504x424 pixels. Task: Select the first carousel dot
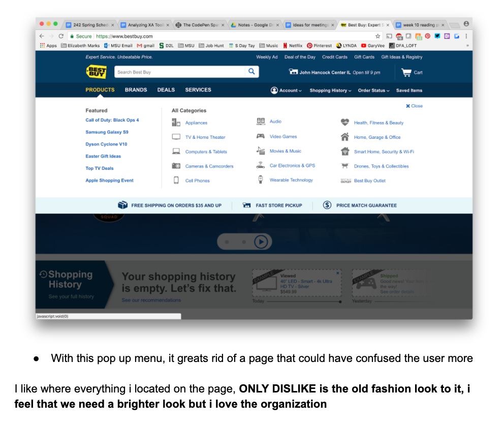[x=227, y=241]
